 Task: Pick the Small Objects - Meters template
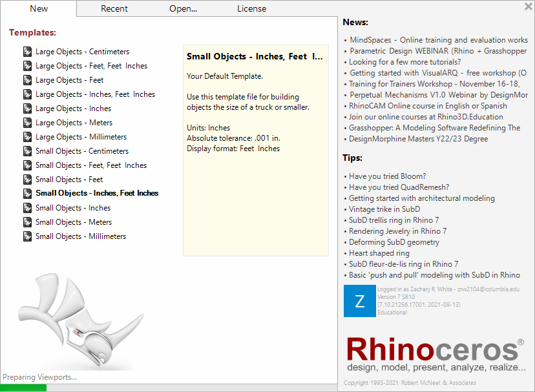click(74, 222)
